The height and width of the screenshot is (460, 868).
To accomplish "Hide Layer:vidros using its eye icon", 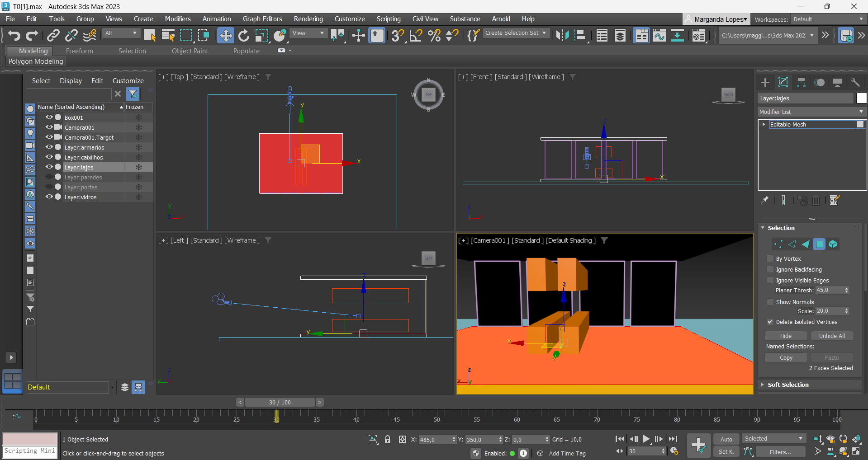I will pyautogui.click(x=49, y=197).
